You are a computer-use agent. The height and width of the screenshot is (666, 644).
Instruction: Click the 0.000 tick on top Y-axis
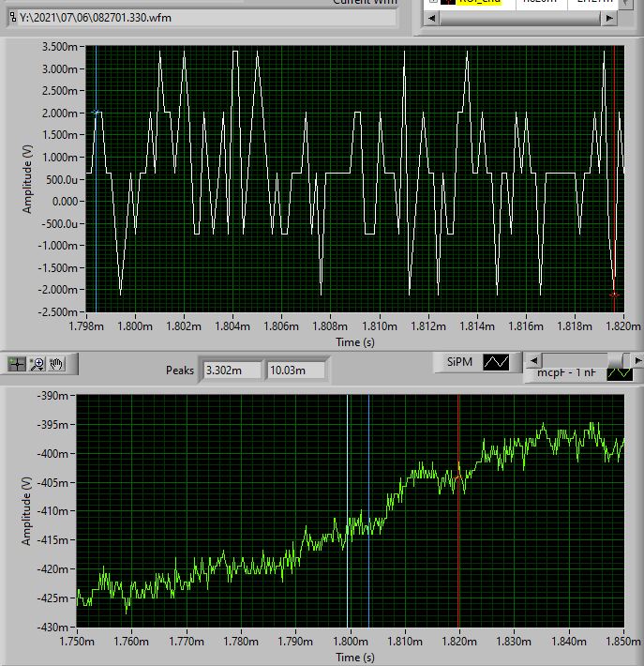[65, 202]
